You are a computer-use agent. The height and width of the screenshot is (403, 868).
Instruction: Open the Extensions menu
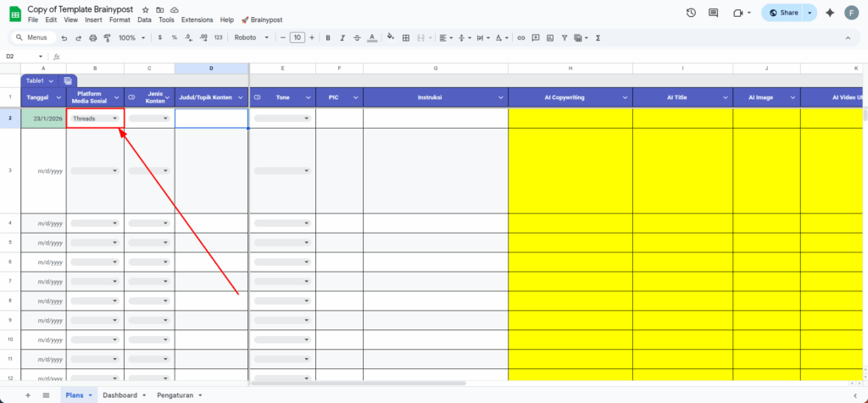tap(197, 19)
